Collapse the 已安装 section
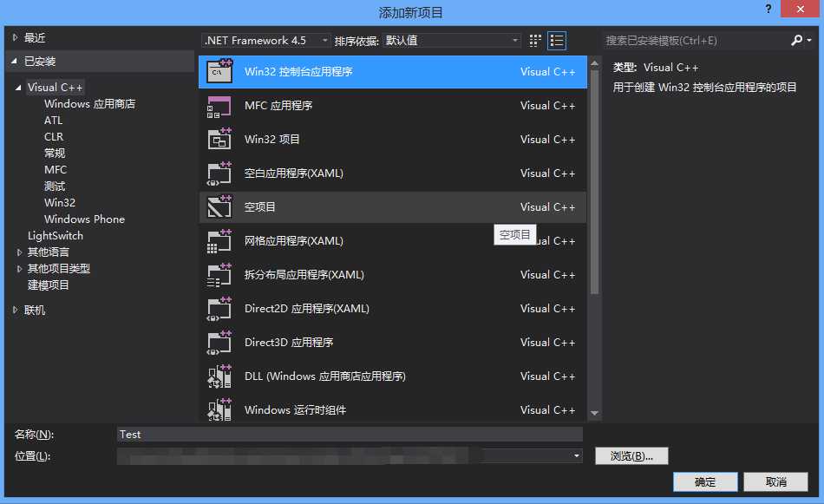The image size is (824, 504). pos(14,62)
